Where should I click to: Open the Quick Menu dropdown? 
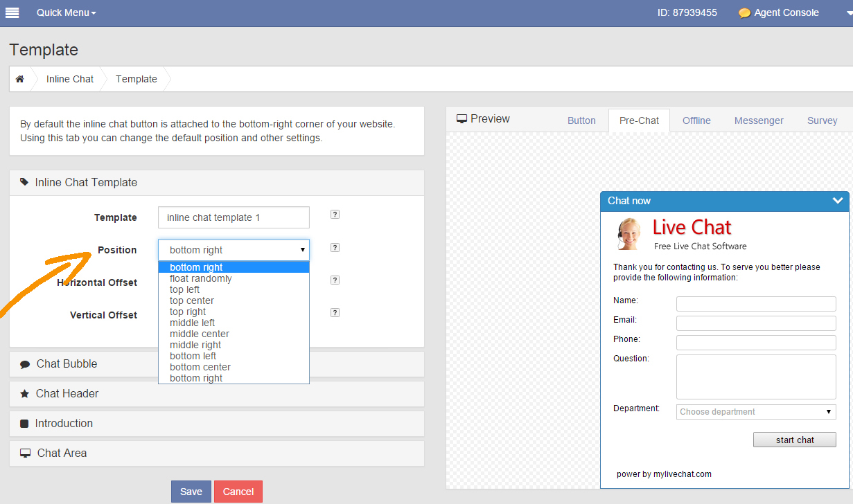pyautogui.click(x=66, y=12)
